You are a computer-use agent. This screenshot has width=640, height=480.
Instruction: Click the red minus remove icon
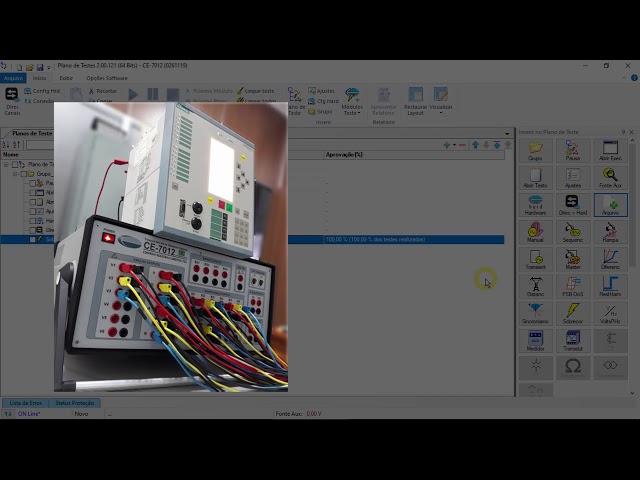462,145
